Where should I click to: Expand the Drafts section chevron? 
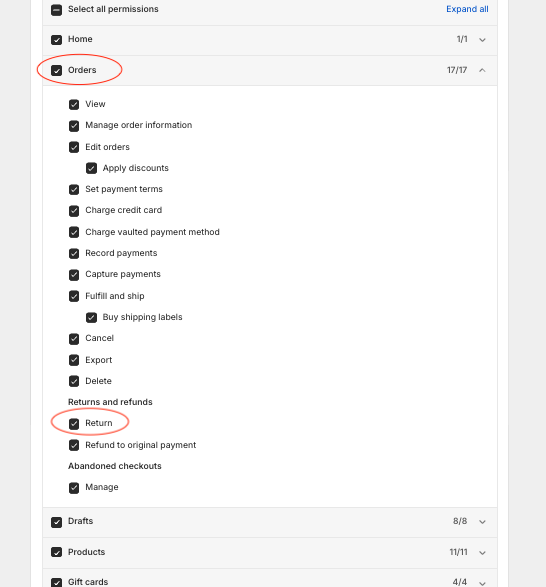[482, 521]
